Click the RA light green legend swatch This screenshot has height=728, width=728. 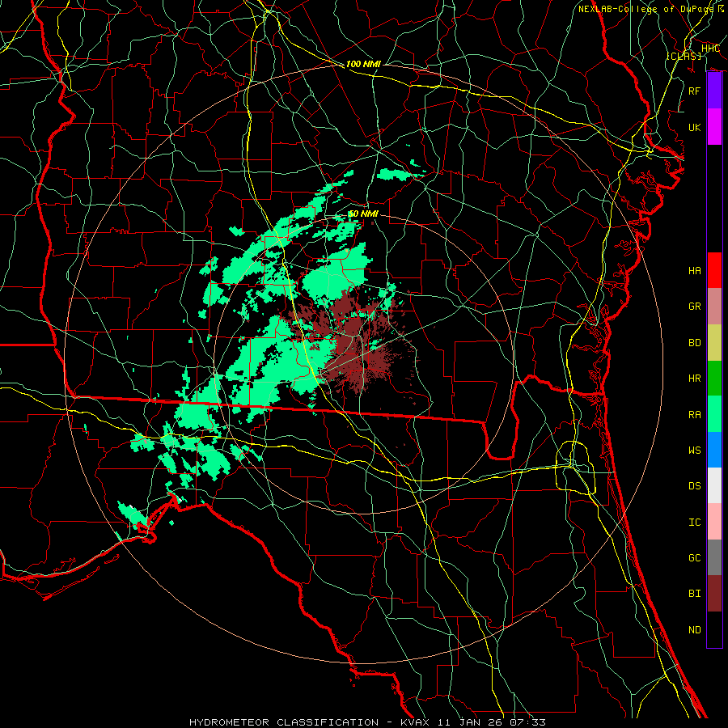point(714,414)
